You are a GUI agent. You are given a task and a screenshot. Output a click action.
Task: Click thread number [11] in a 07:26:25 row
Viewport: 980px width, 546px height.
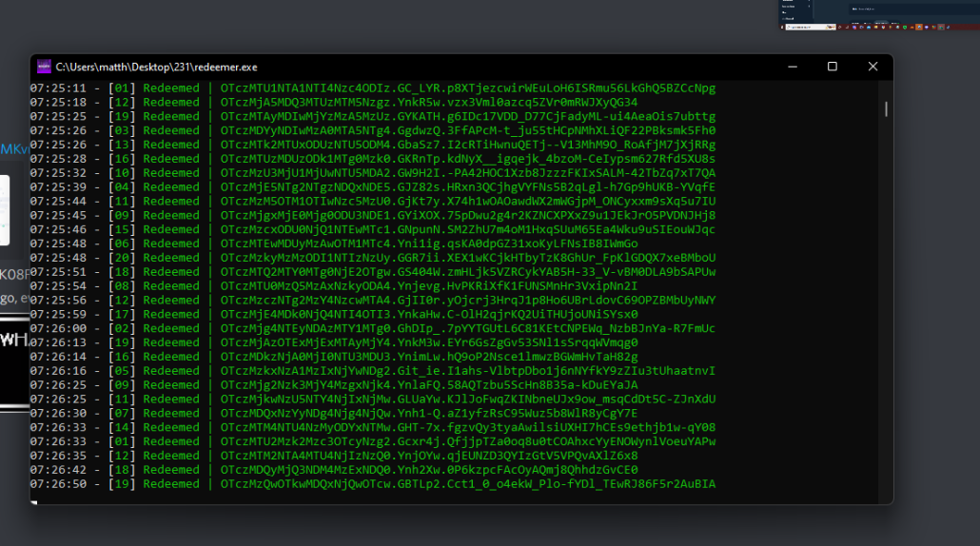(122, 400)
